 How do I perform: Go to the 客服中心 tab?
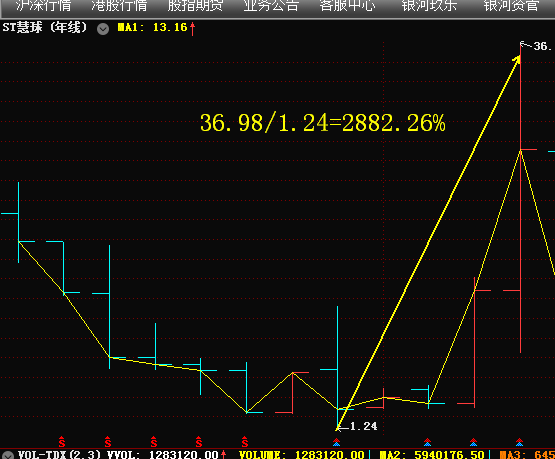[348, 6]
